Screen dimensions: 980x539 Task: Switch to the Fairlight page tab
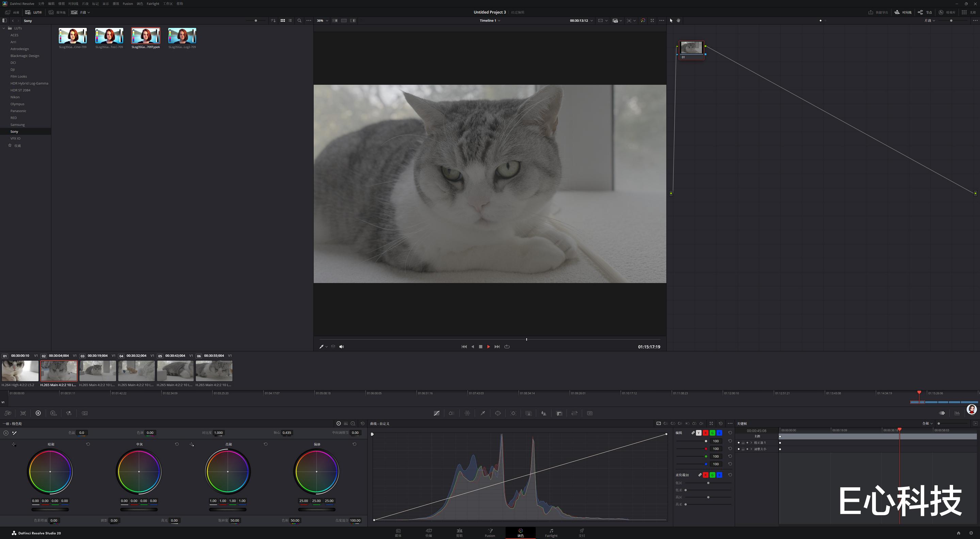point(551,533)
